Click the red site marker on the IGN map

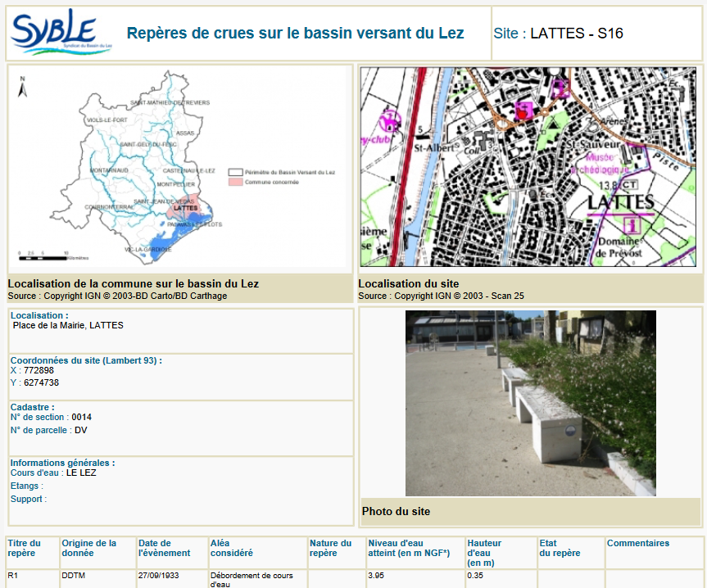pos(522,115)
